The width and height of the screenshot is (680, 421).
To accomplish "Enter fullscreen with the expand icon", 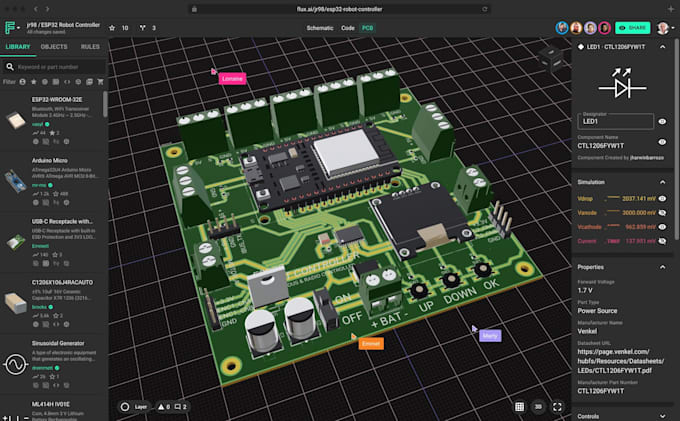I will click(x=557, y=407).
